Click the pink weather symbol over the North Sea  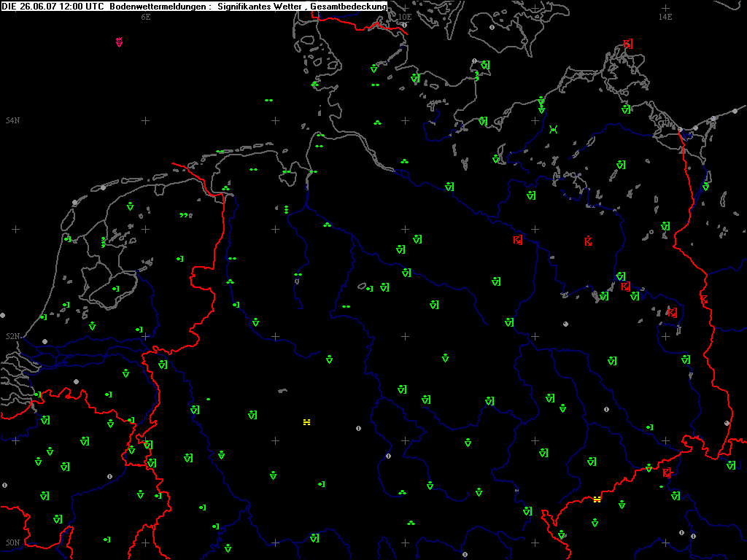(x=119, y=42)
